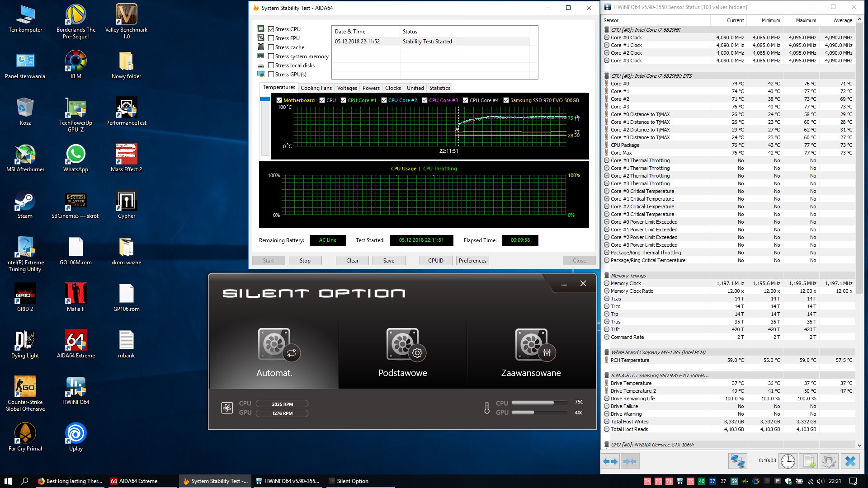Collapse CPU Intel Core i7-6820HK clocks group

[607, 30]
